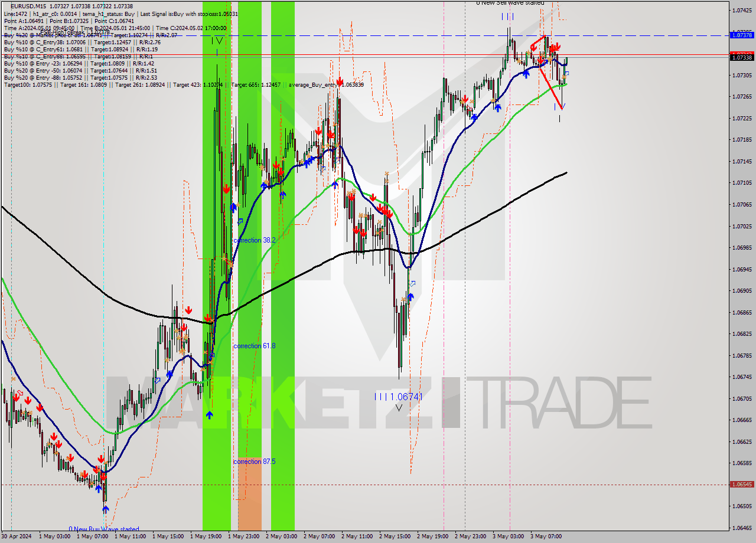Click the '2 May 23:00' time axis label
Viewport: 756px width, 543px height.
(470, 537)
